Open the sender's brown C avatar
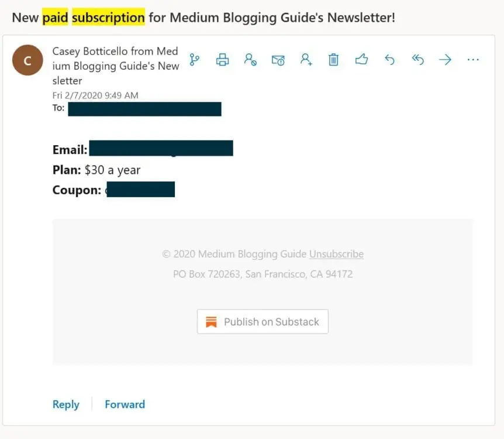Screen dimensions: 504x439 click(27, 60)
